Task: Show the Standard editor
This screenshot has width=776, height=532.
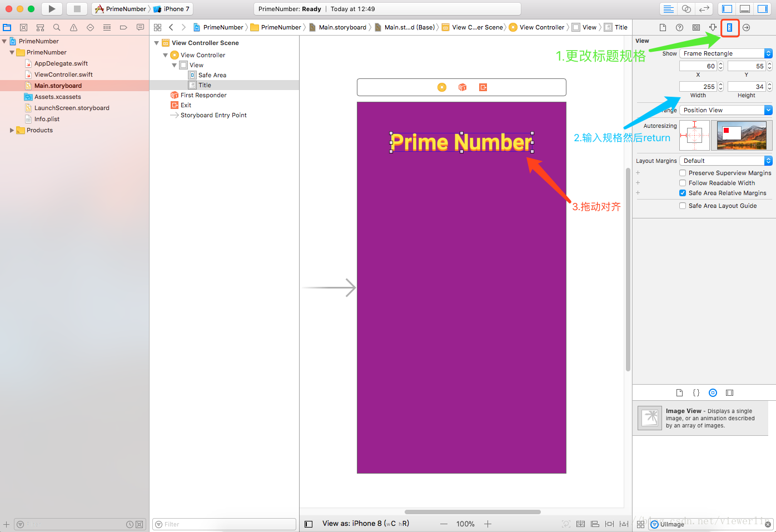Action: tap(669, 9)
